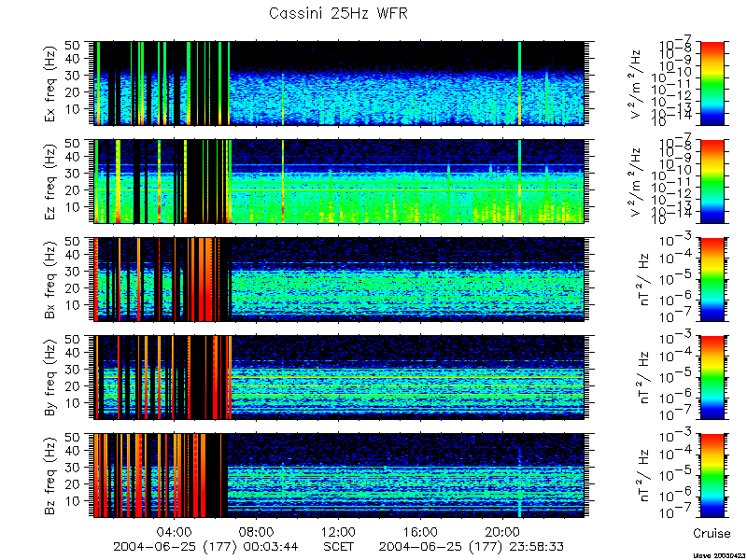Click the By color bar unit label nT²/Hz
The height and width of the screenshot is (560, 747).
(x=643, y=377)
